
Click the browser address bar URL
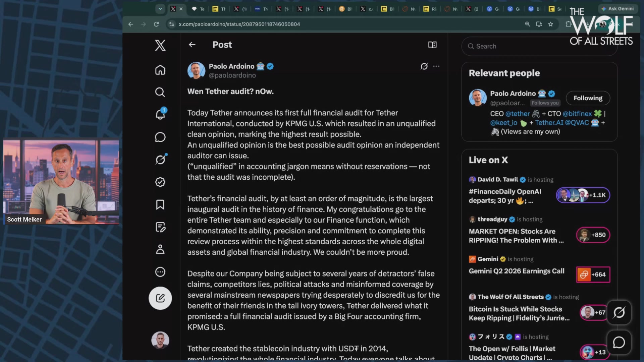click(239, 24)
